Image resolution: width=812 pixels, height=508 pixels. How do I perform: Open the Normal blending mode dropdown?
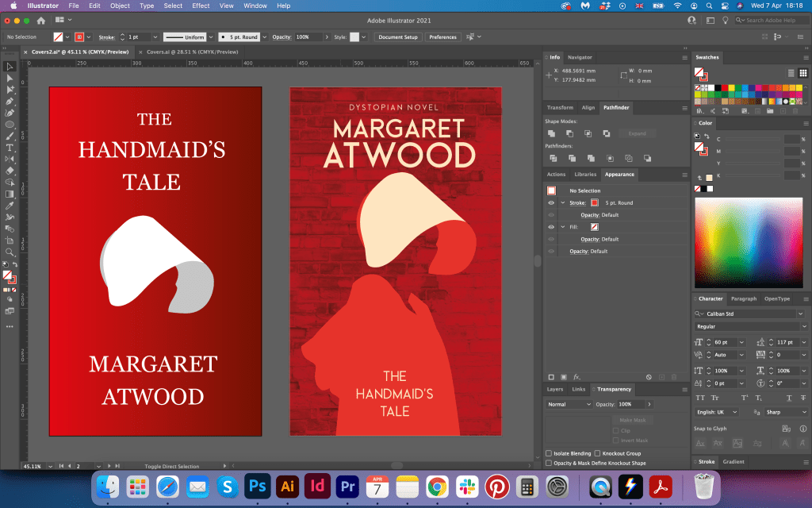point(568,404)
